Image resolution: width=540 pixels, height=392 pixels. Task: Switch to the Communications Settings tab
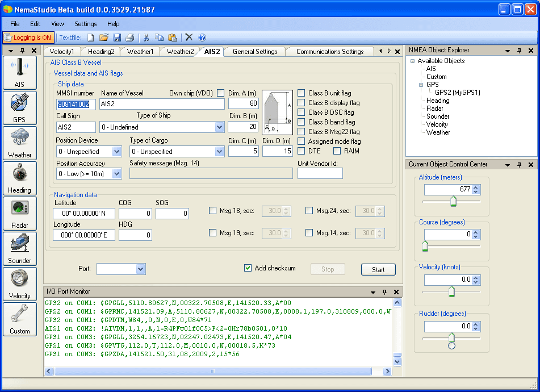click(x=330, y=52)
